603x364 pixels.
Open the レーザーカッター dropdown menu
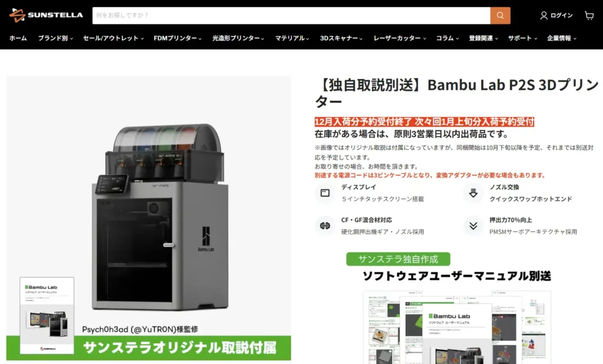point(400,38)
